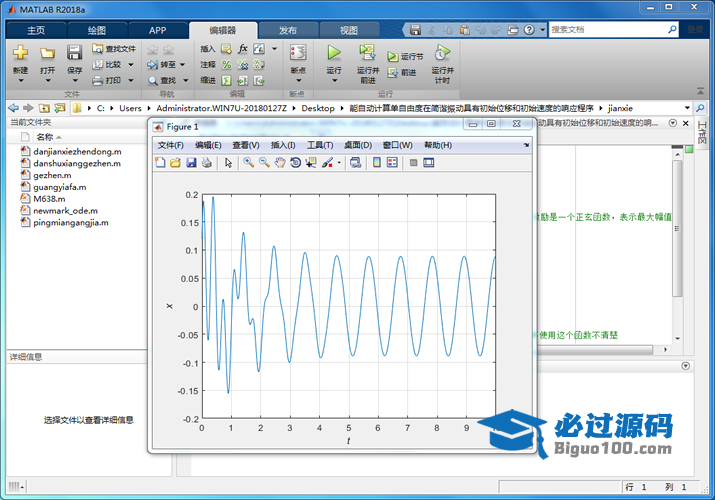Select the rotate 3D tool in Figure 1

[295, 162]
